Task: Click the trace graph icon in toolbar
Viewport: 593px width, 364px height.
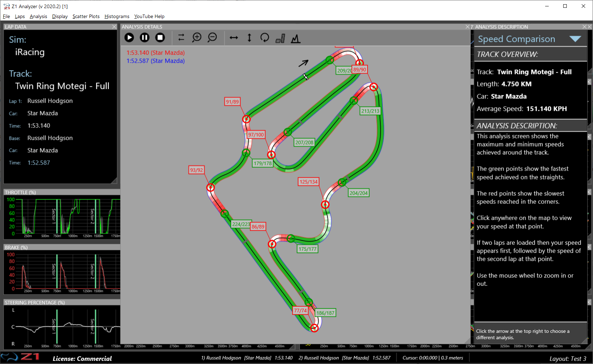Action: (x=296, y=38)
